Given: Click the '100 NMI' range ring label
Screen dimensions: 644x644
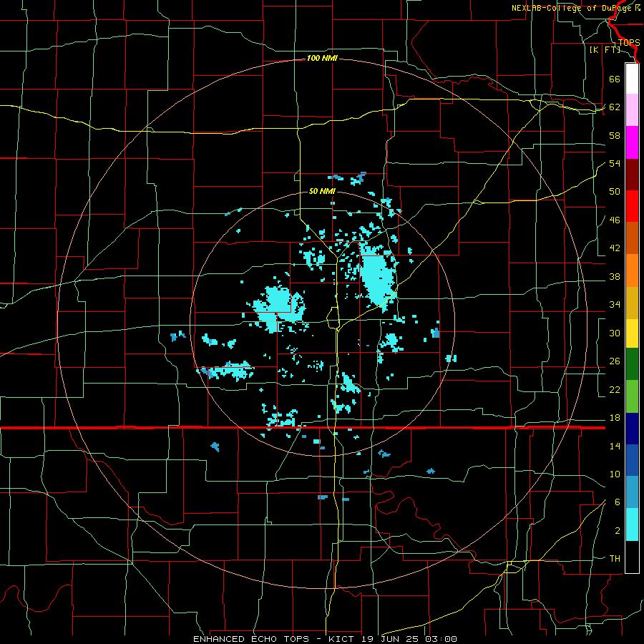Looking at the screenshot, I should coord(322,59).
